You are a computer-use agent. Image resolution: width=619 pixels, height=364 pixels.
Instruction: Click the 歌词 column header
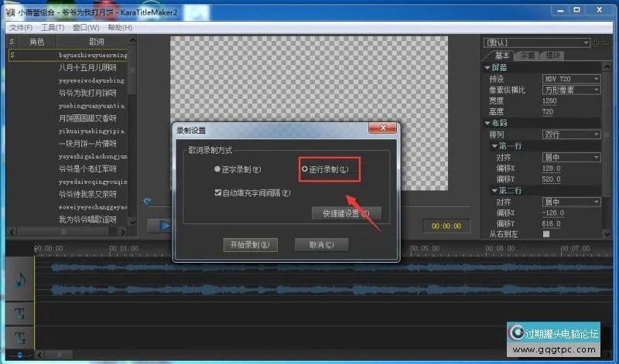pyautogui.click(x=96, y=42)
